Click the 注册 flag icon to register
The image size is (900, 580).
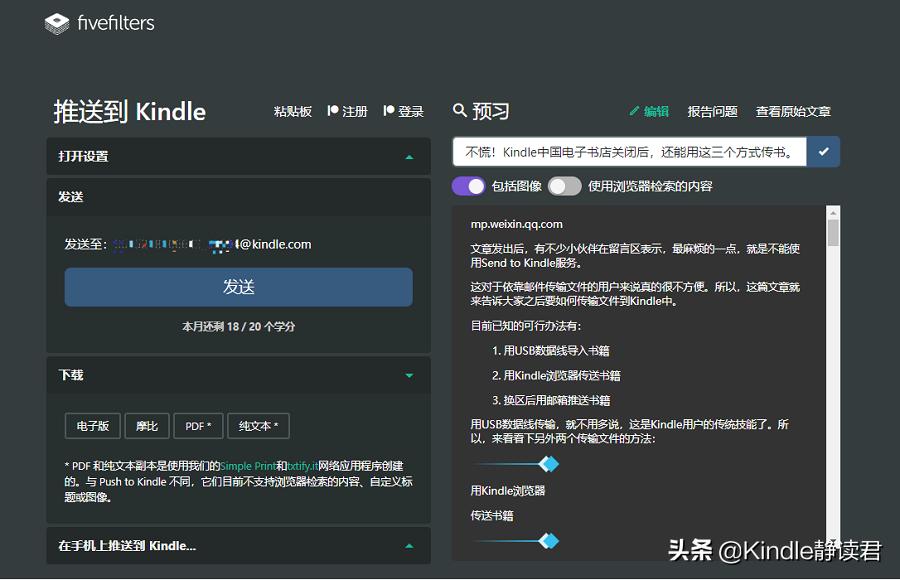coord(334,111)
